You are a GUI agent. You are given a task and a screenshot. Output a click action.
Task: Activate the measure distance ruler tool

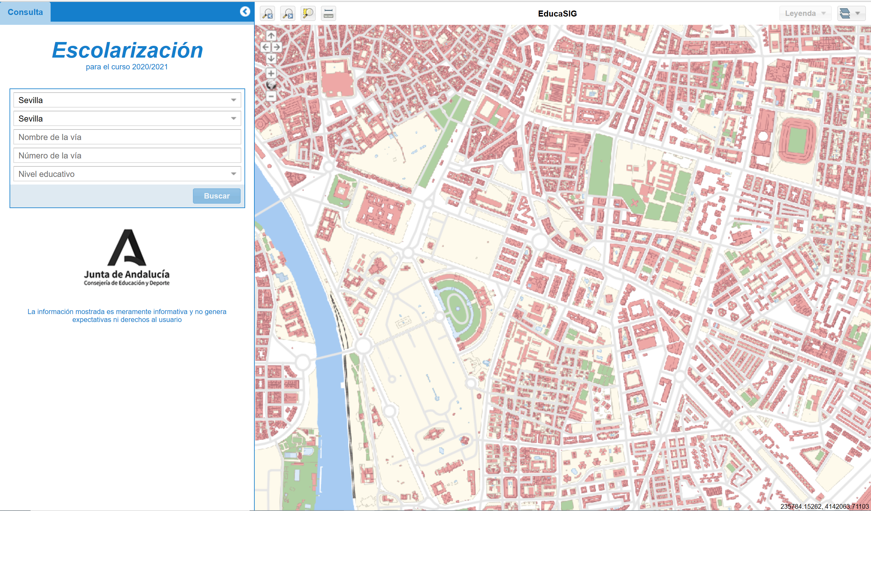tap(328, 13)
